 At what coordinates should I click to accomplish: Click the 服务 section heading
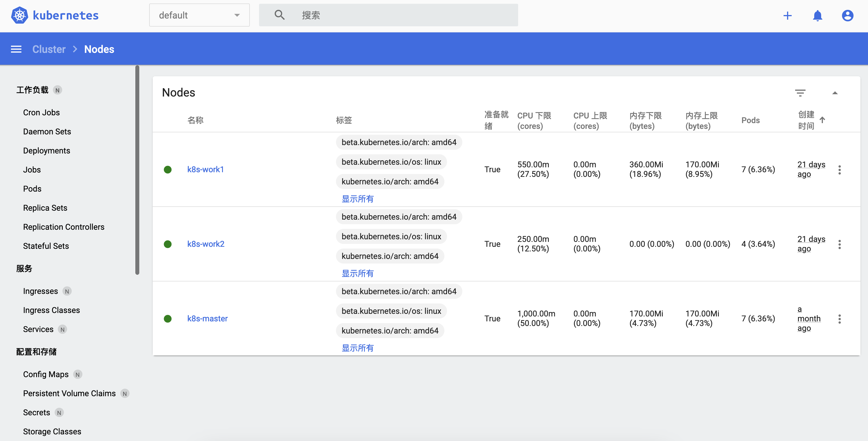(24, 268)
